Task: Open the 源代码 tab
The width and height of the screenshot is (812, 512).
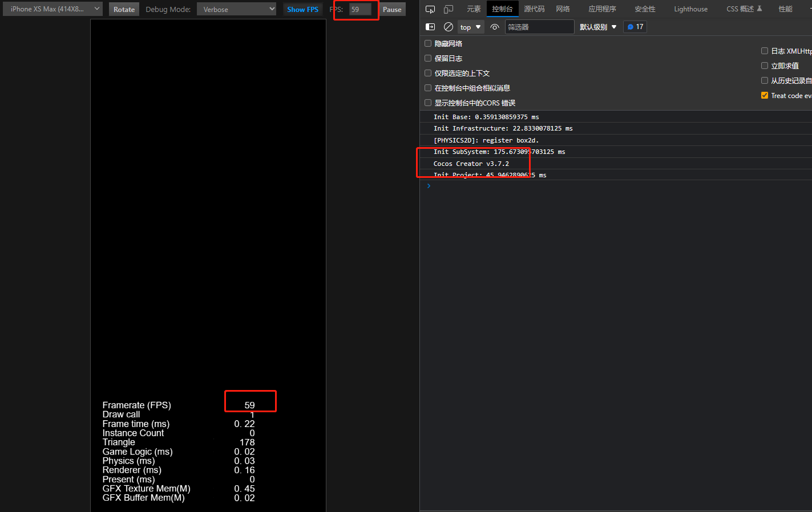Action: click(x=534, y=9)
